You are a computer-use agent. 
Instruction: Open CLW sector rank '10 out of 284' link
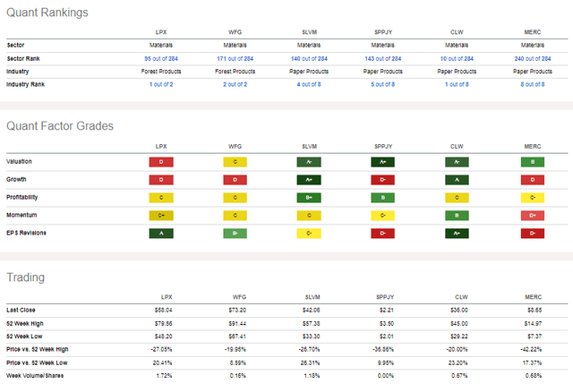457,58
